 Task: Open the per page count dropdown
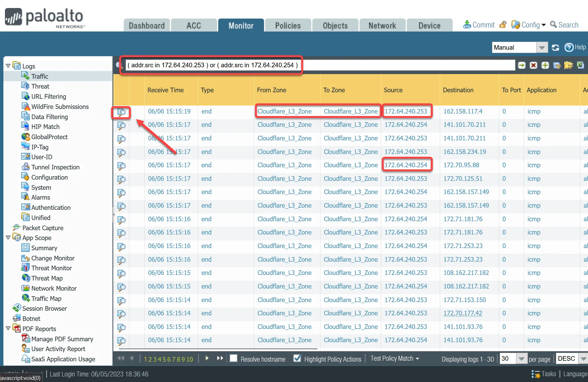[x=521, y=358]
